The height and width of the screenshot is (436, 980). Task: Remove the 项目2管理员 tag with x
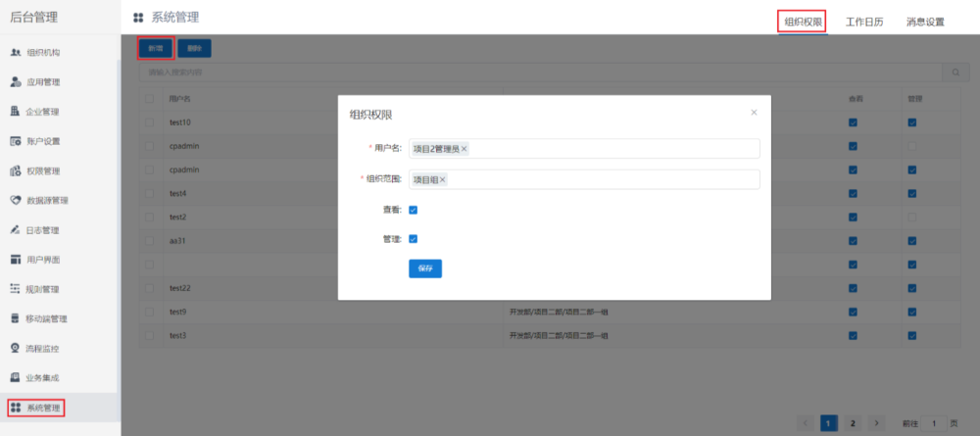point(465,149)
